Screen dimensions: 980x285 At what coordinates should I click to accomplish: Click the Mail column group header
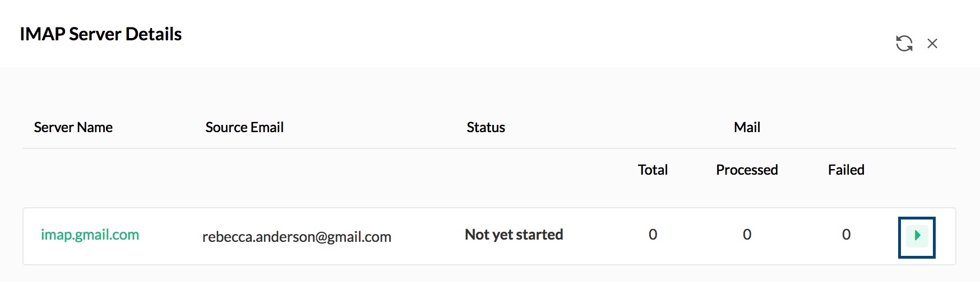tap(747, 128)
